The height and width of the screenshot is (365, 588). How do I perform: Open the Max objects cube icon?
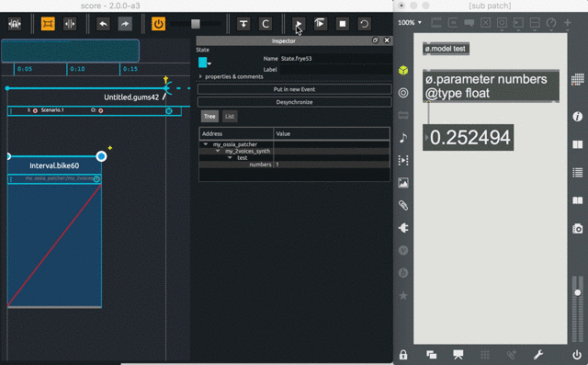click(403, 70)
